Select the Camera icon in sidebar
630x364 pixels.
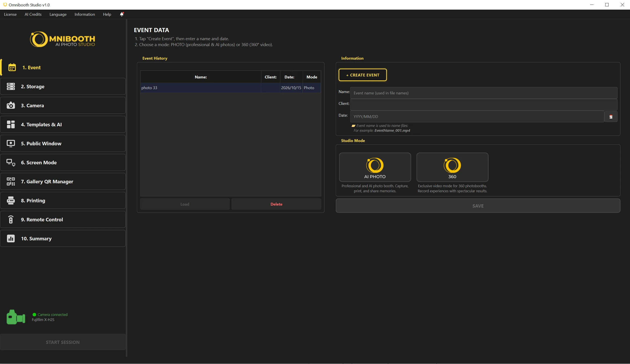click(11, 105)
